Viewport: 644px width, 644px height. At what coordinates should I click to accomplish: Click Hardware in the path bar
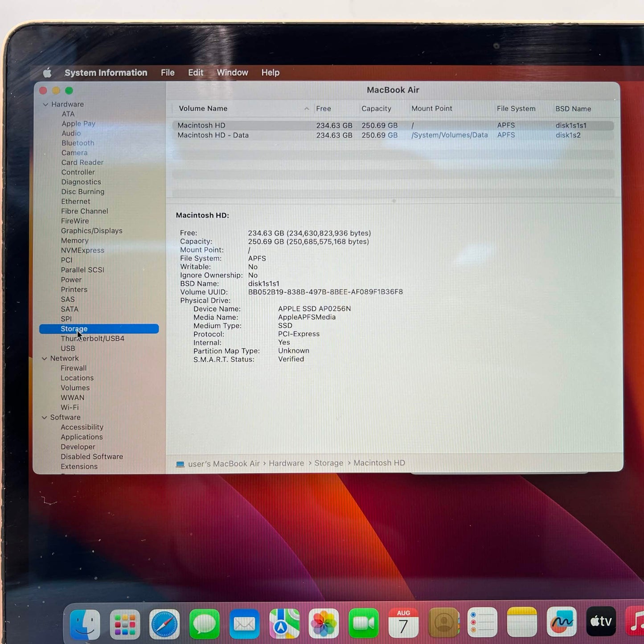pyautogui.click(x=286, y=464)
